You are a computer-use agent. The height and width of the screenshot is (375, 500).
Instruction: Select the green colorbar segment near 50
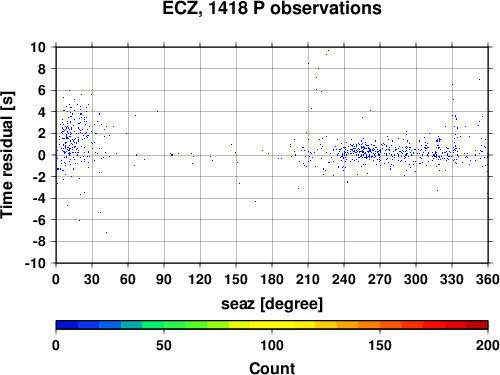click(x=153, y=325)
